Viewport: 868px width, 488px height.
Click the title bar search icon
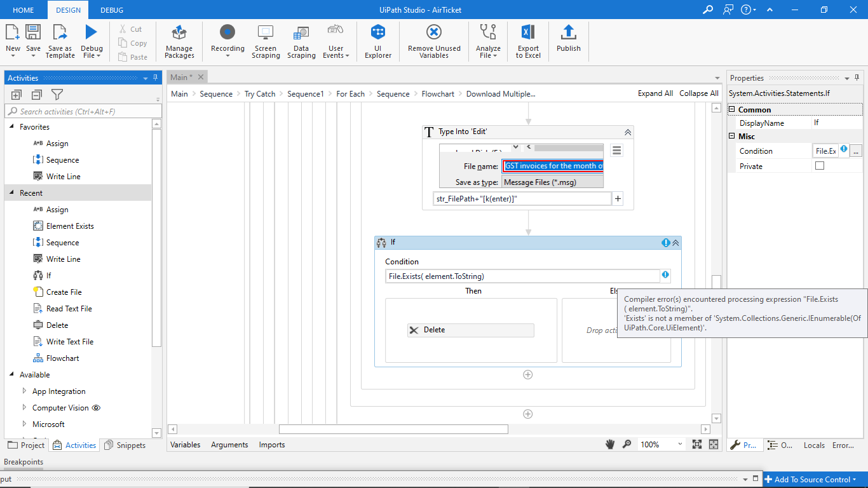pos(708,10)
